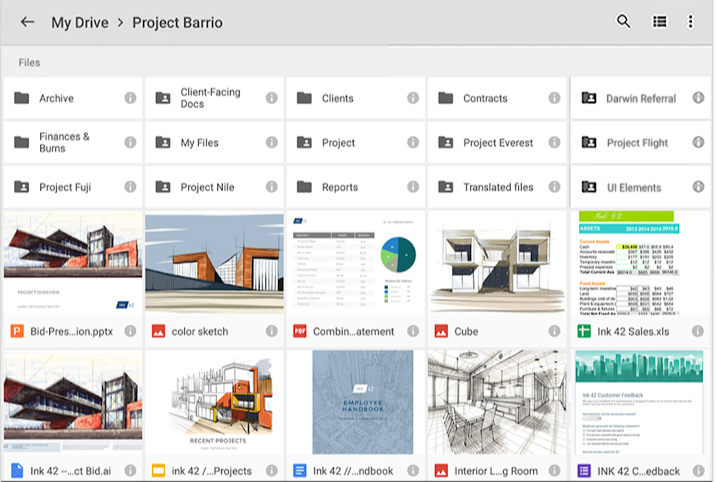716x482 pixels.
Task: Open the three-dot overflow menu
Action: [x=690, y=21]
